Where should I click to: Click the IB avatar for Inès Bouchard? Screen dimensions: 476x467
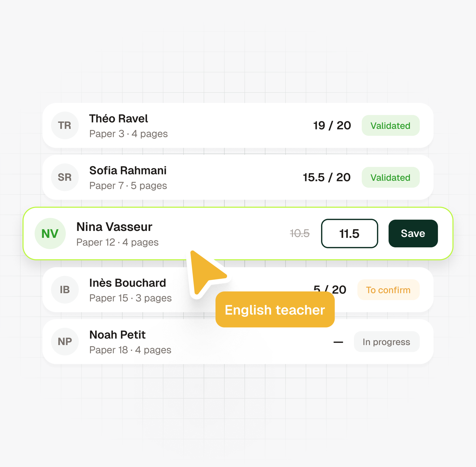(x=65, y=290)
